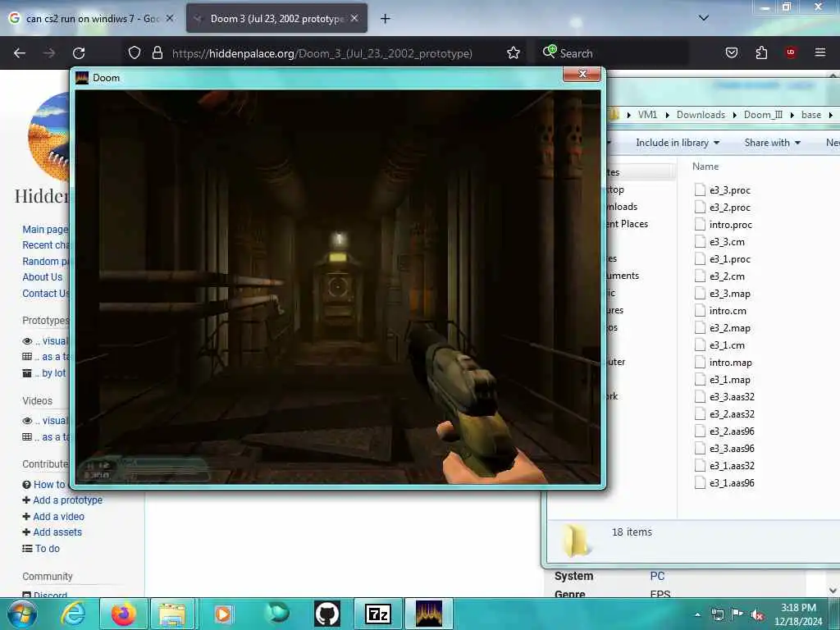Screen dimensions: 840x630
Task: Click the PC system link
Action: pyautogui.click(x=657, y=576)
